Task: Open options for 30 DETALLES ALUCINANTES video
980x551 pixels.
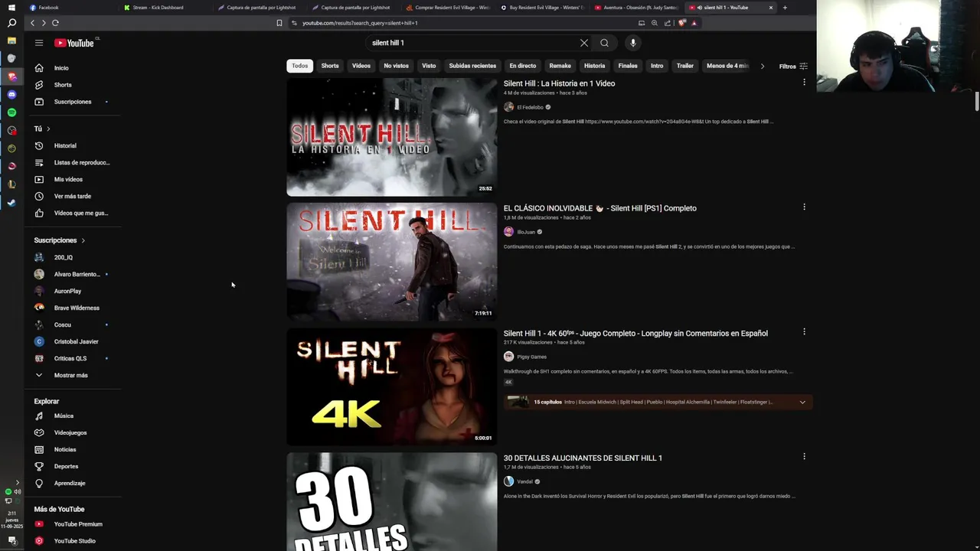Action: click(x=804, y=456)
